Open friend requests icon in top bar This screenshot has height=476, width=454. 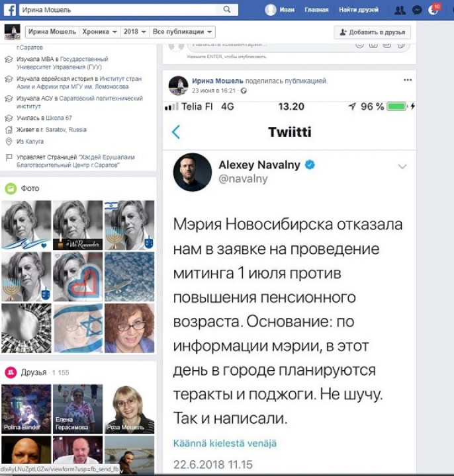pos(400,11)
